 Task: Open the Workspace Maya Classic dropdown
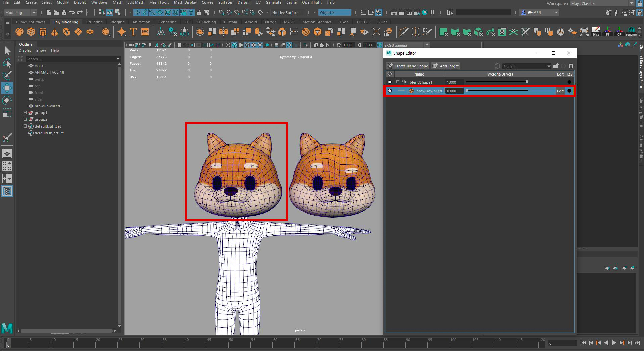pos(602,4)
